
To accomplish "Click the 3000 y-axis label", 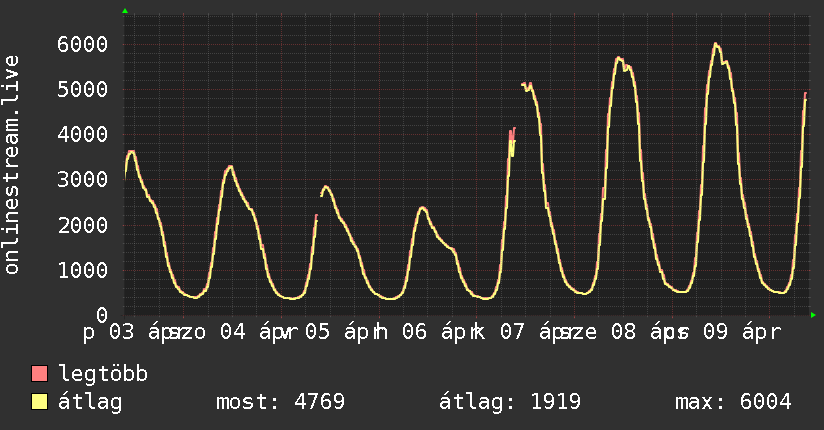I will [83, 180].
